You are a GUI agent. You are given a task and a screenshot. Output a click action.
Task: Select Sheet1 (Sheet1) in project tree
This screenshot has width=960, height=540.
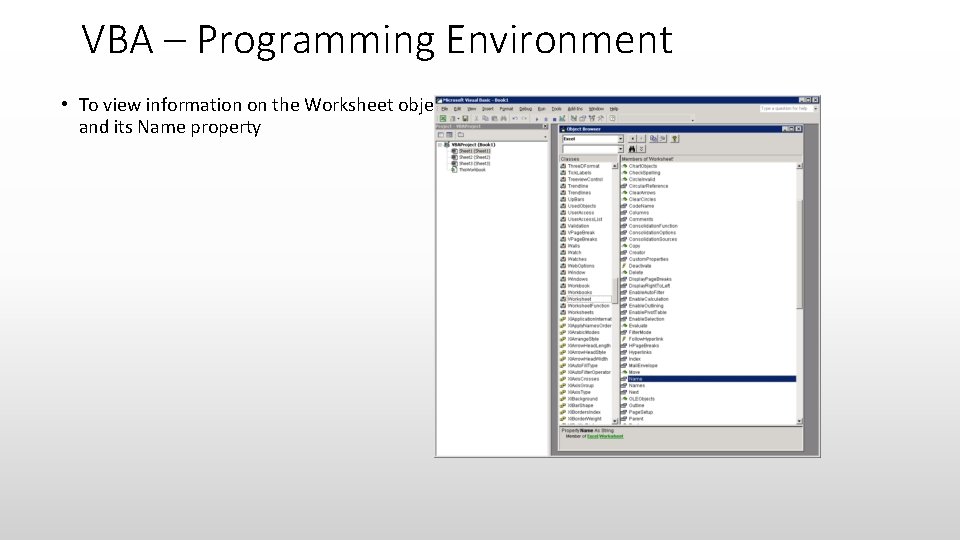point(474,151)
